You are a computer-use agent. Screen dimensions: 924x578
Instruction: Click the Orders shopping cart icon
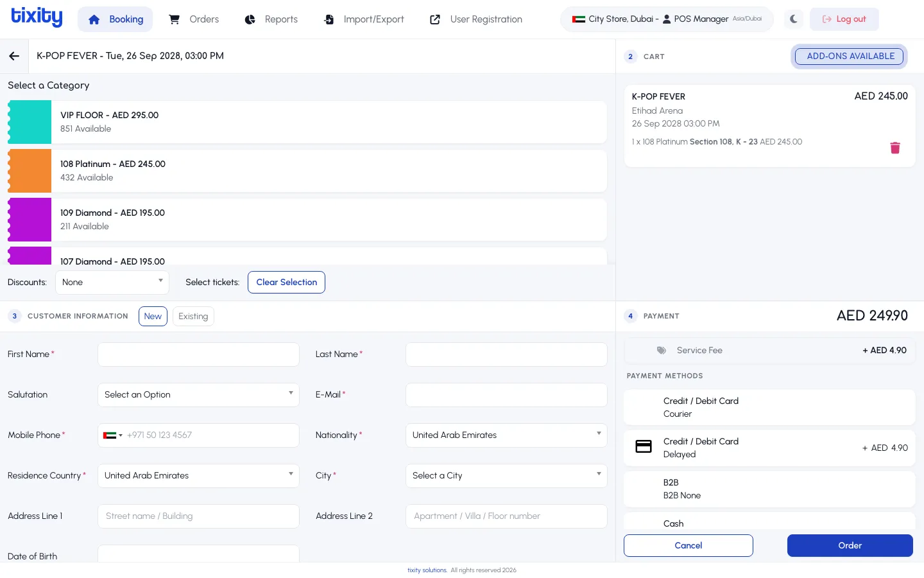(174, 19)
